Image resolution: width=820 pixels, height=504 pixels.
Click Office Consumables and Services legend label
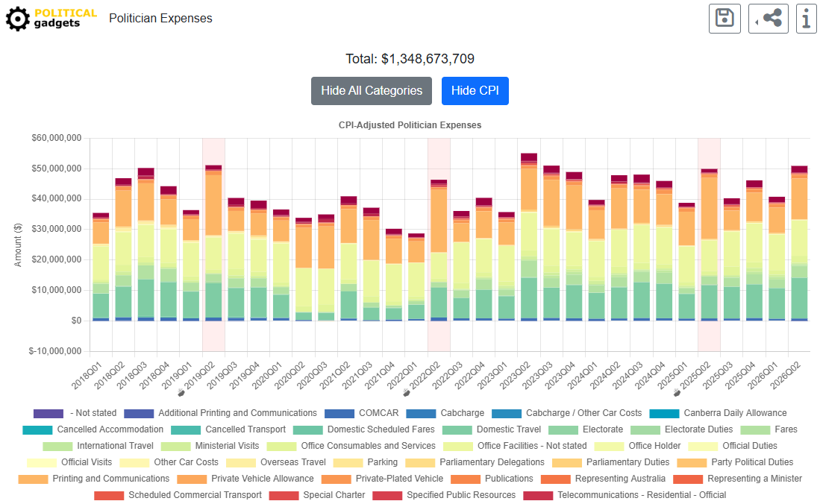coord(368,445)
